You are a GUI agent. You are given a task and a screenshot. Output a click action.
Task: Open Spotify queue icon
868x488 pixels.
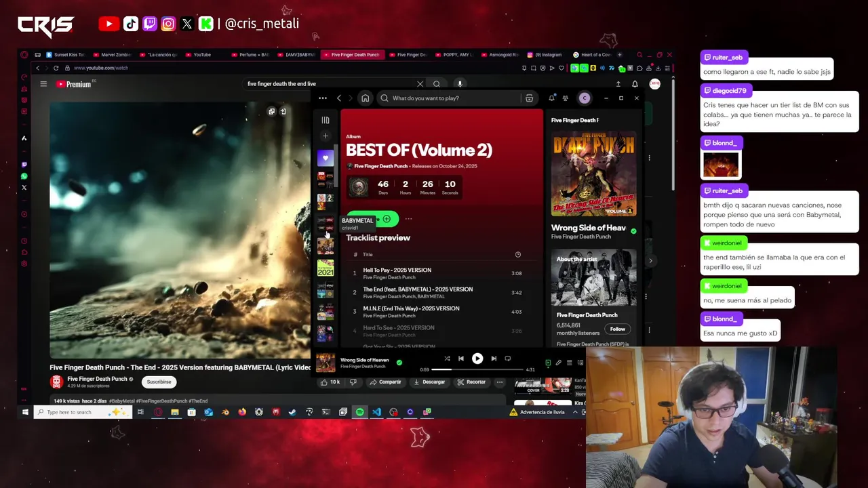click(x=570, y=363)
